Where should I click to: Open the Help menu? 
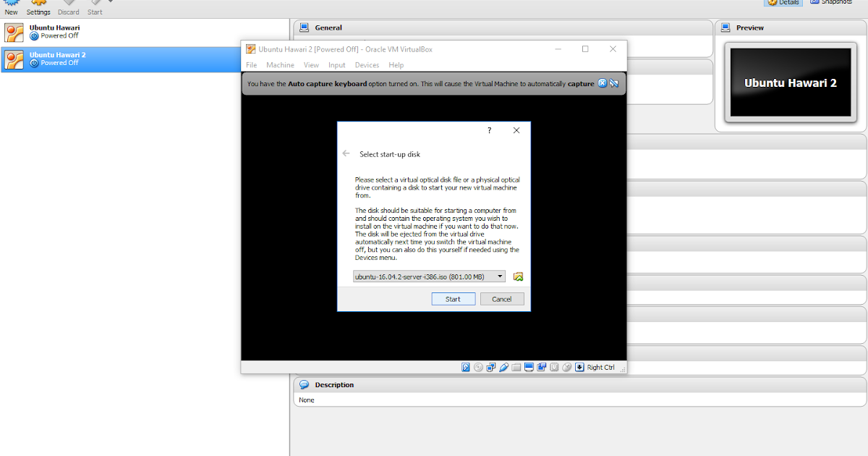(x=396, y=65)
